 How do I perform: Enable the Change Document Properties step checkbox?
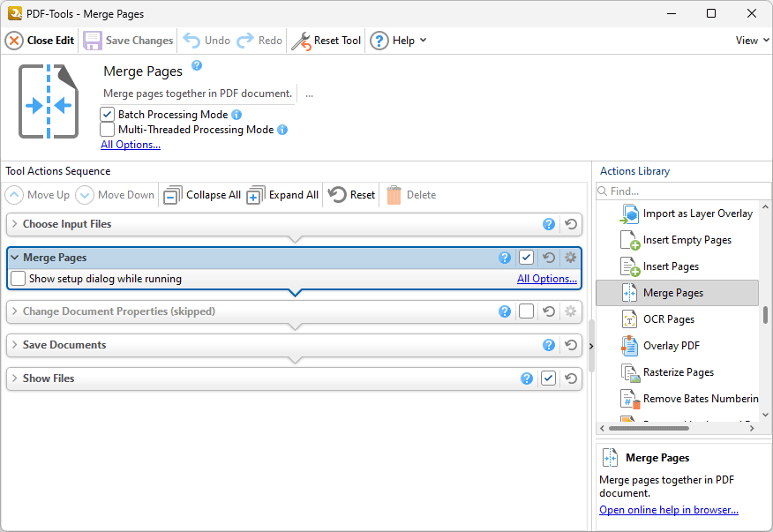(x=526, y=311)
